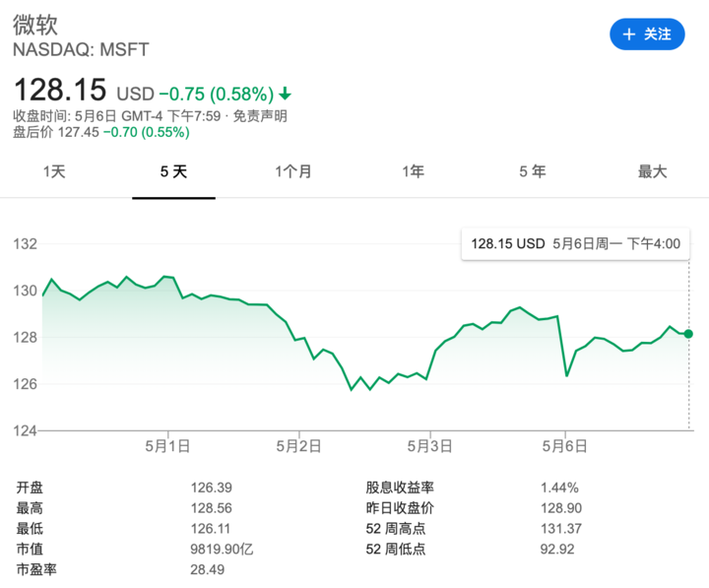The width and height of the screenshot is (709, 588).
Task: Click the 126 y-axis label
Action: 25,384
